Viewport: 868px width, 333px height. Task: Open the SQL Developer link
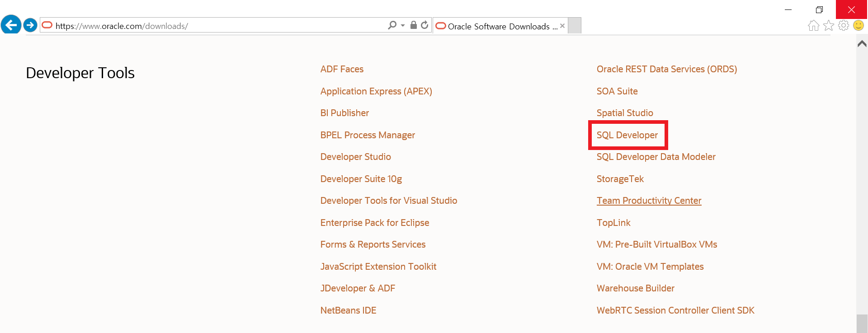coord(627,135)
